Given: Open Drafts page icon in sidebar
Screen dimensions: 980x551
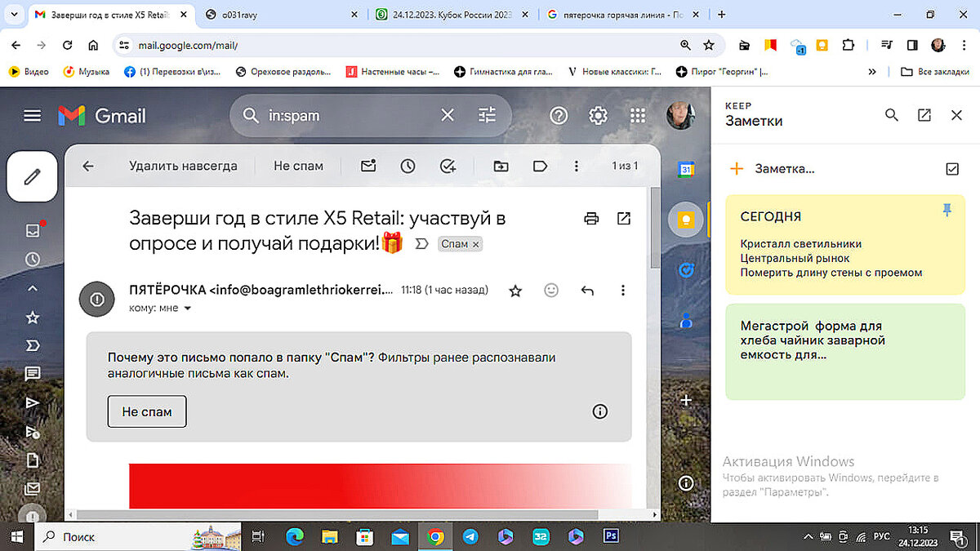Looking at the screenshot, I should coord(33,460).
